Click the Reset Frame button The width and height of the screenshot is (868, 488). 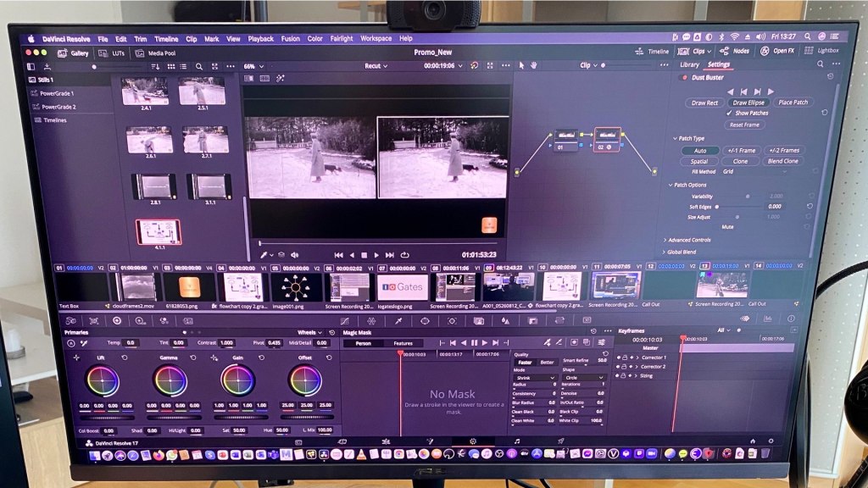744,125
